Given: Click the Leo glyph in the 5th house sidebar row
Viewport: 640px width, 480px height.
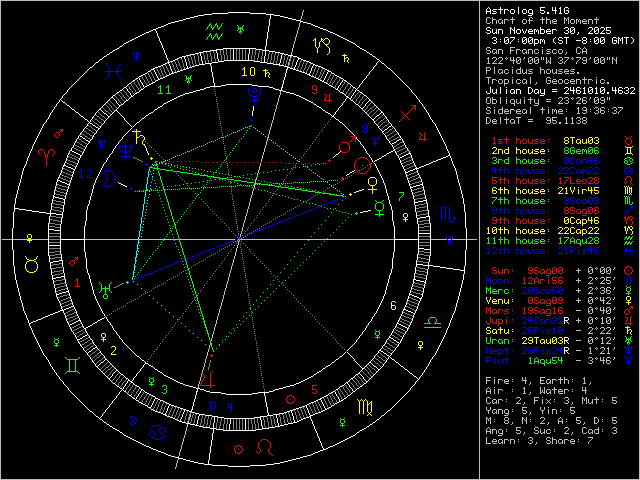Looking at the screenshot, I should (629, 180).
